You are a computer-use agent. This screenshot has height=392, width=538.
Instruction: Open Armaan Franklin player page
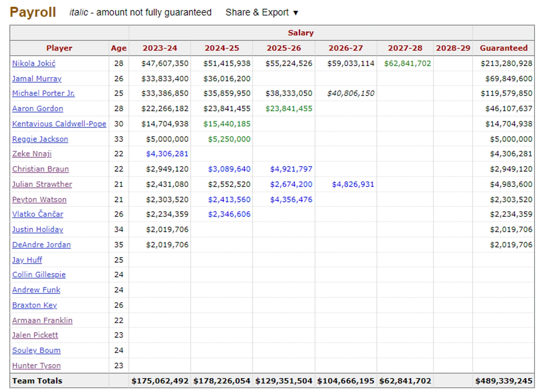click(42, 321)
